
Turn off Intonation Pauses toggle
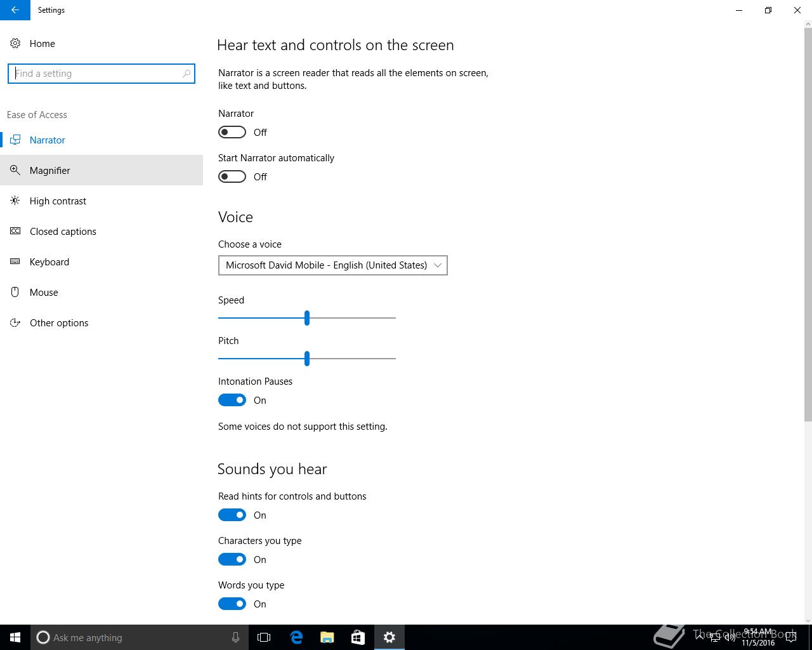coord(232,400)
